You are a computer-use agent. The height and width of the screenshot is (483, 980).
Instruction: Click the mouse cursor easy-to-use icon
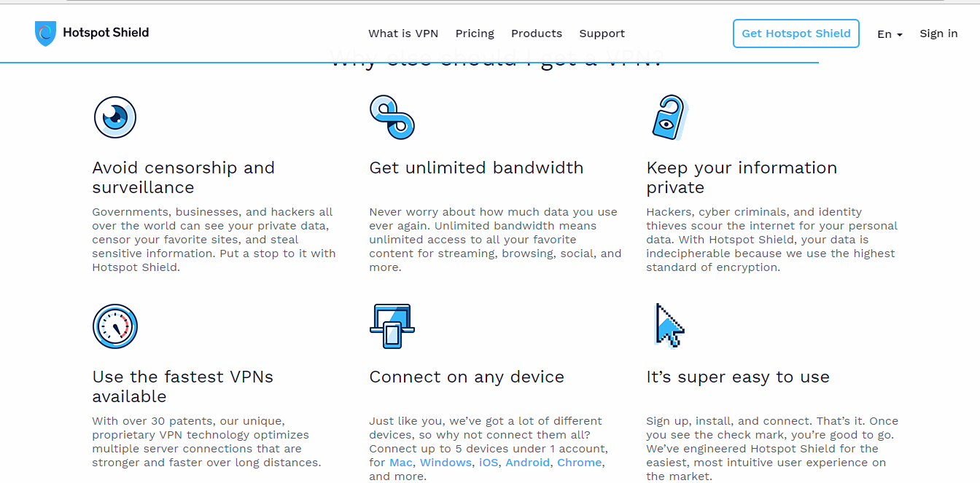pyautogui.click(x=669, y=326)
